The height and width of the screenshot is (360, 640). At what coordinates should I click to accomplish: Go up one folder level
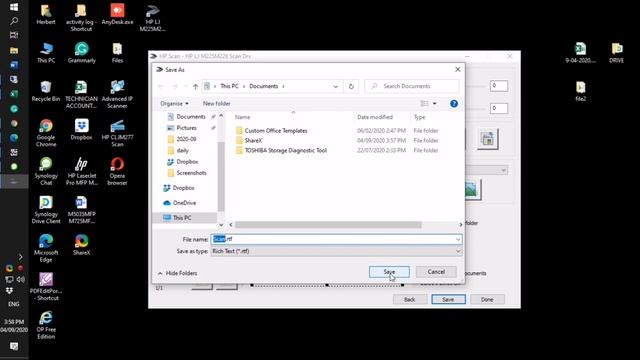point(195,86)
